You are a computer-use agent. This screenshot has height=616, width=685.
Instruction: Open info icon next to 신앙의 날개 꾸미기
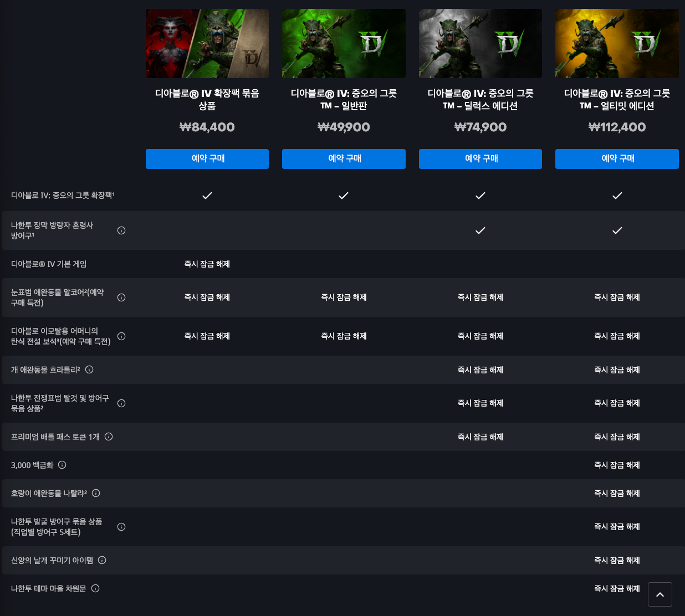(102, 560)
